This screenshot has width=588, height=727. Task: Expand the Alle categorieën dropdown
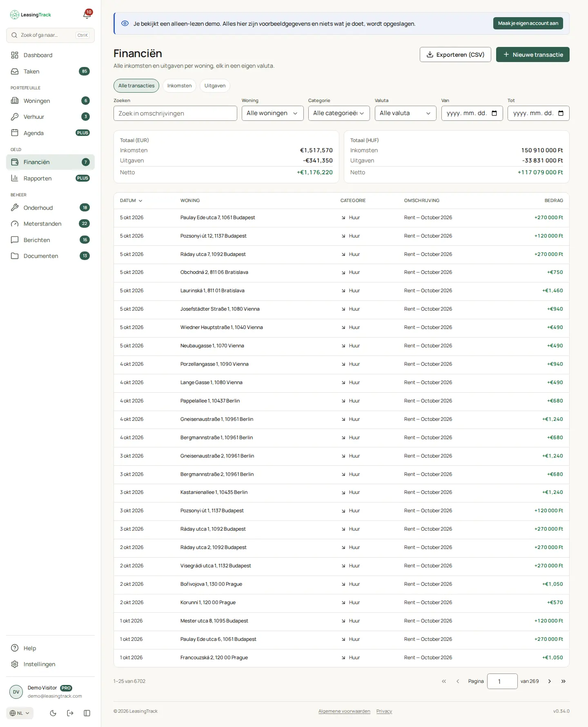click(x=339, y=113)
